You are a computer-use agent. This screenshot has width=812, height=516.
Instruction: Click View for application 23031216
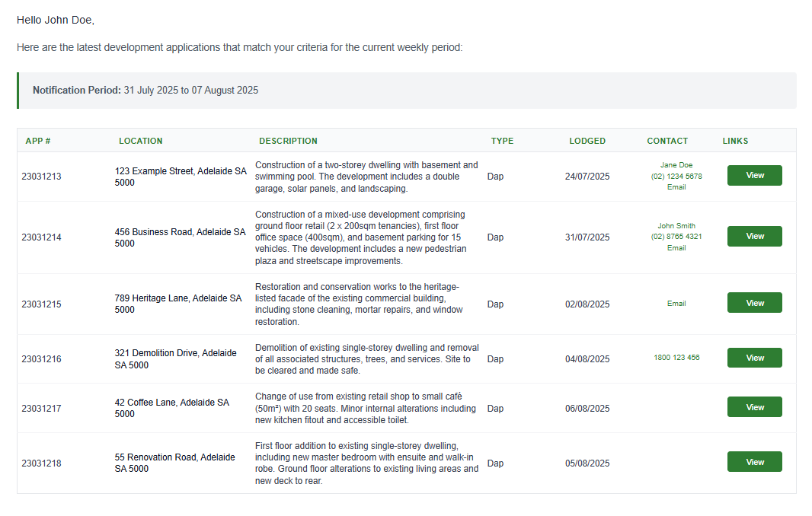[754, 358]
